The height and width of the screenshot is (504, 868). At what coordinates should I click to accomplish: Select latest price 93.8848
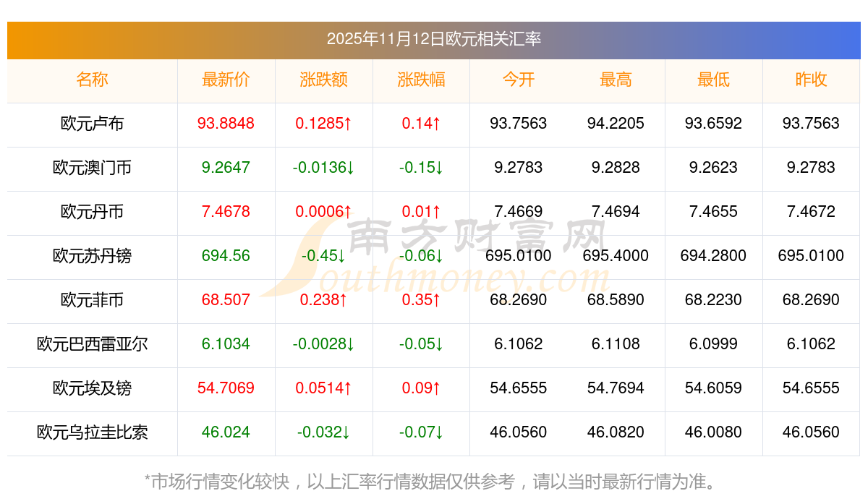[x=226, y=124]
